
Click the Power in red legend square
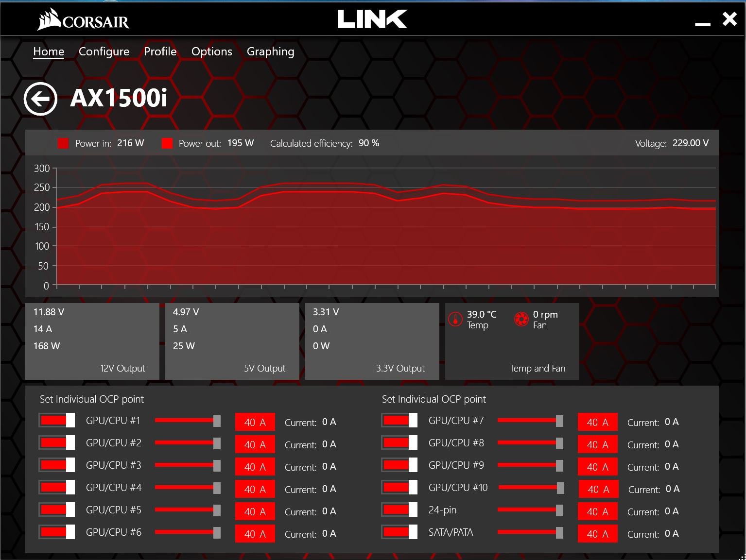[63, 143]
